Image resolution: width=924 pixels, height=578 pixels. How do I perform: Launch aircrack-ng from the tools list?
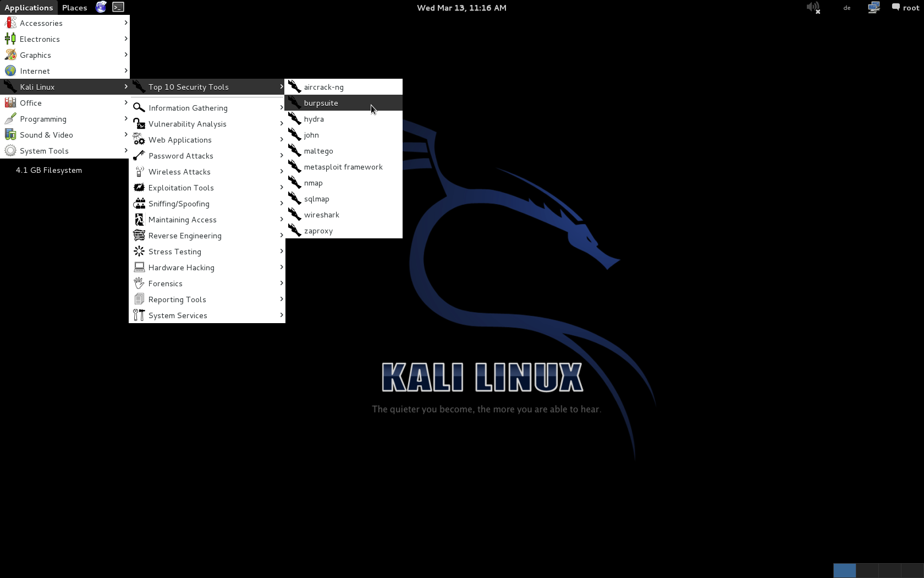(344, 87)
